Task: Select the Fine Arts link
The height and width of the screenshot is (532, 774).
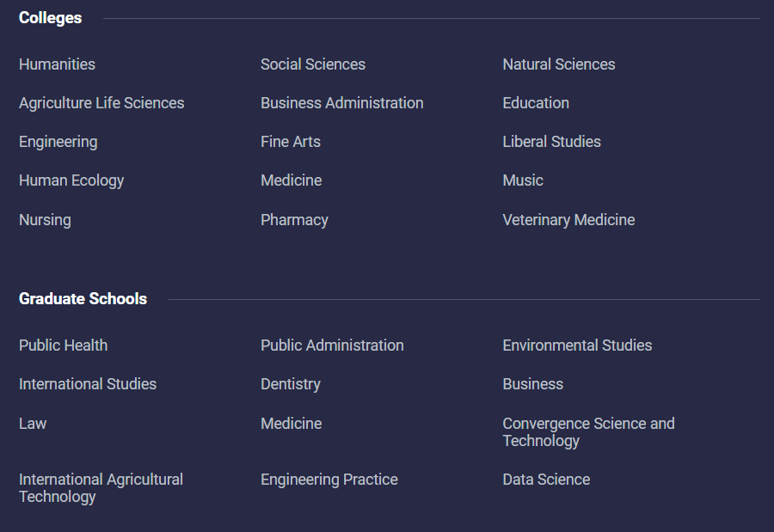Action: click(291, 142)
